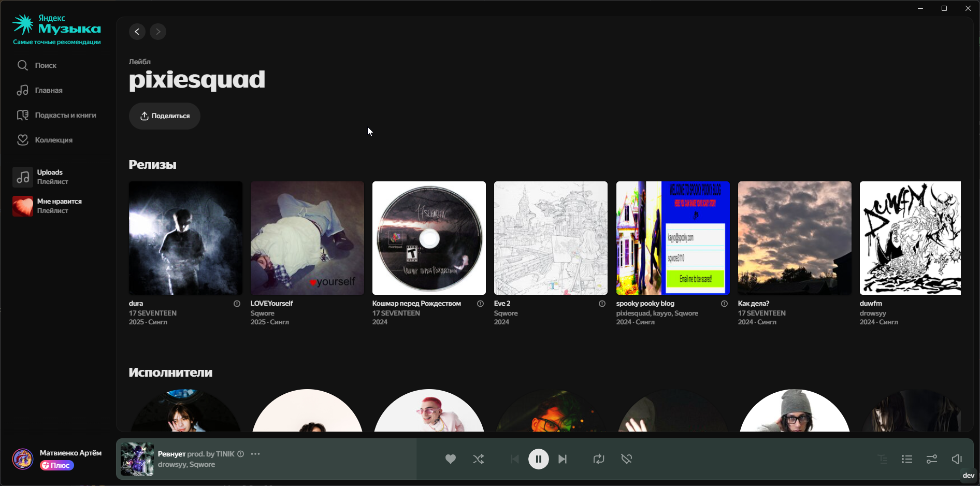This screenshot has height=486, width=980.
Task: Click the Ревнует track title
Action: pos(171,454)
